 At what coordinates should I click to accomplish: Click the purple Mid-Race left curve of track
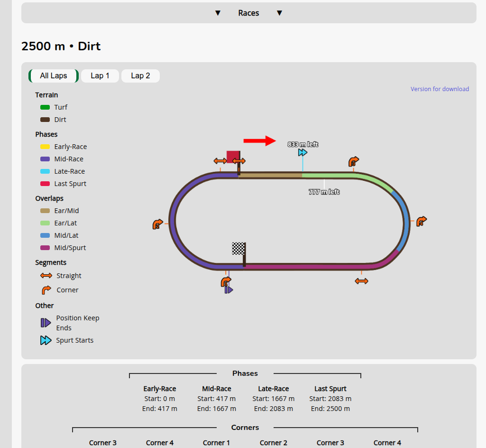coord(173,221)
